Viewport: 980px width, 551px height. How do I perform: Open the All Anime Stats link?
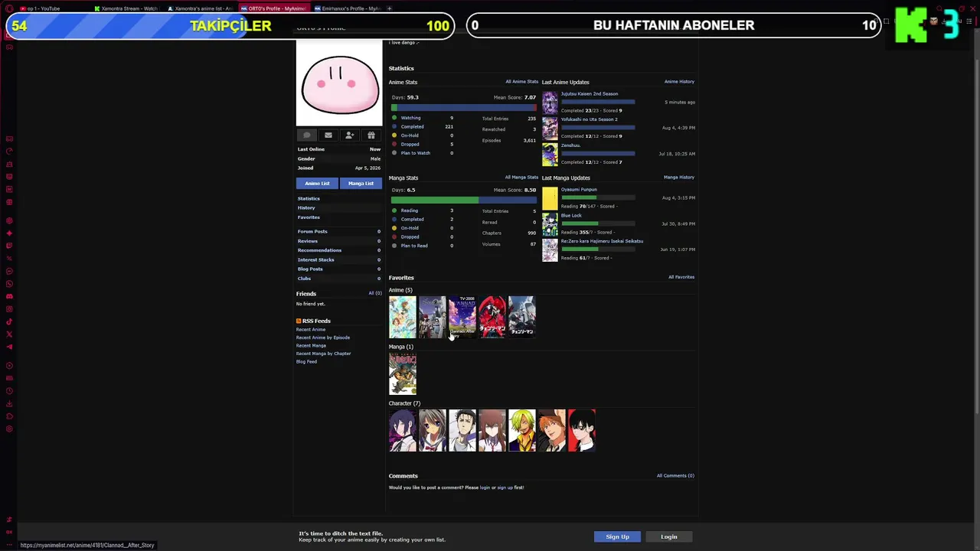point(521,82)
